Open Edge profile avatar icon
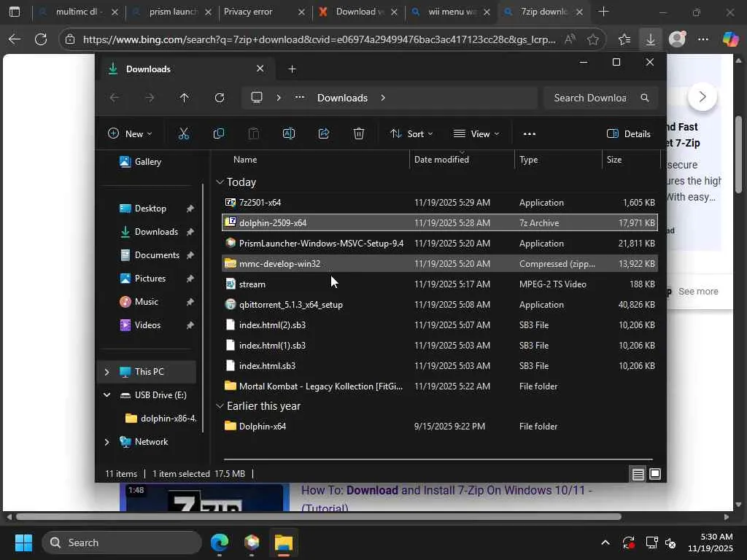The image size is (747, 560). pos(677,39)
